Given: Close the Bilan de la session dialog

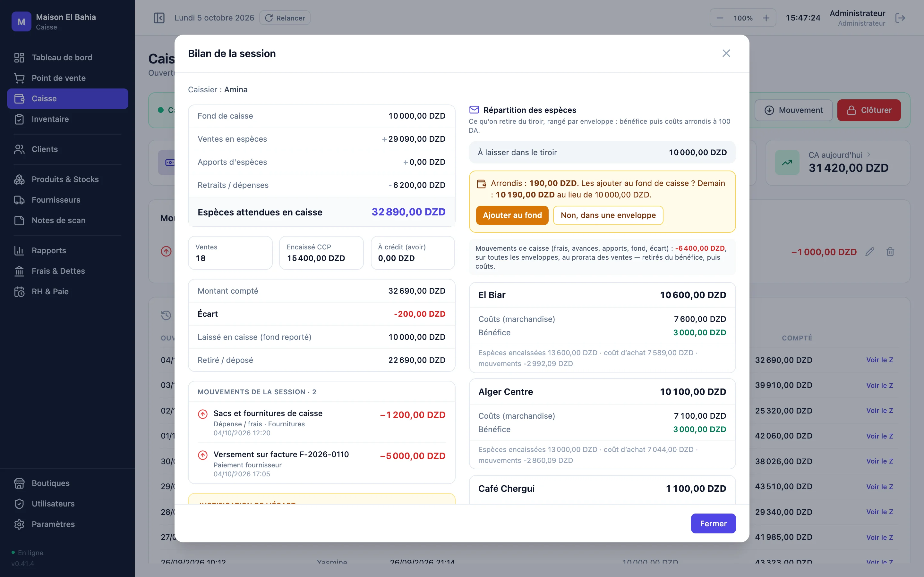Looking at the screenshot, I should pos(726,54).
